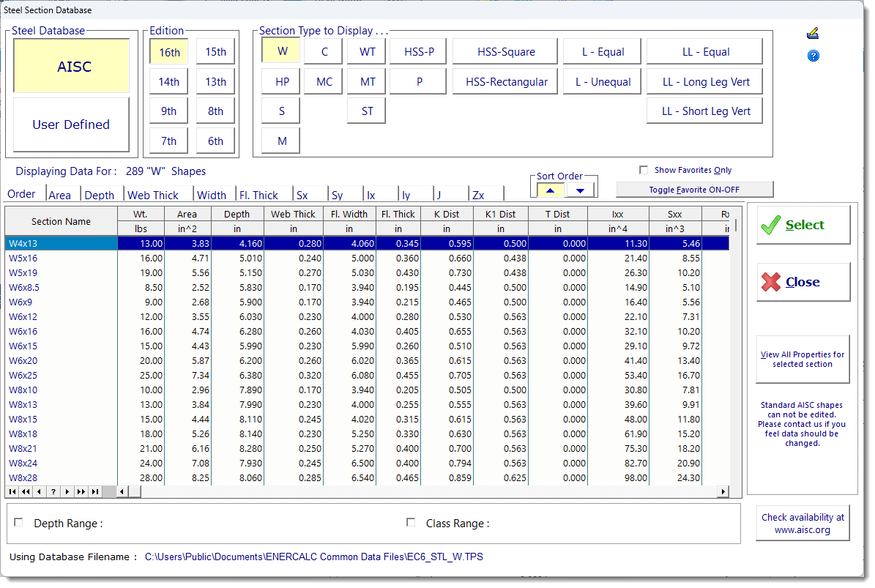Screen dimensions: 875x588
Task: Click the question mark navigator button
Action: 53,491
